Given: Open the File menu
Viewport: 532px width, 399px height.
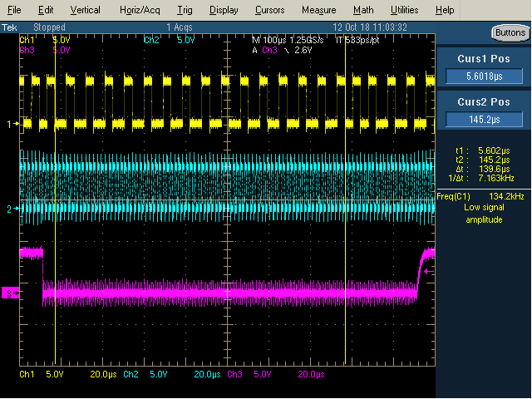Looking at the screenshot, I should pyautogui.click(x=14, y=10).
